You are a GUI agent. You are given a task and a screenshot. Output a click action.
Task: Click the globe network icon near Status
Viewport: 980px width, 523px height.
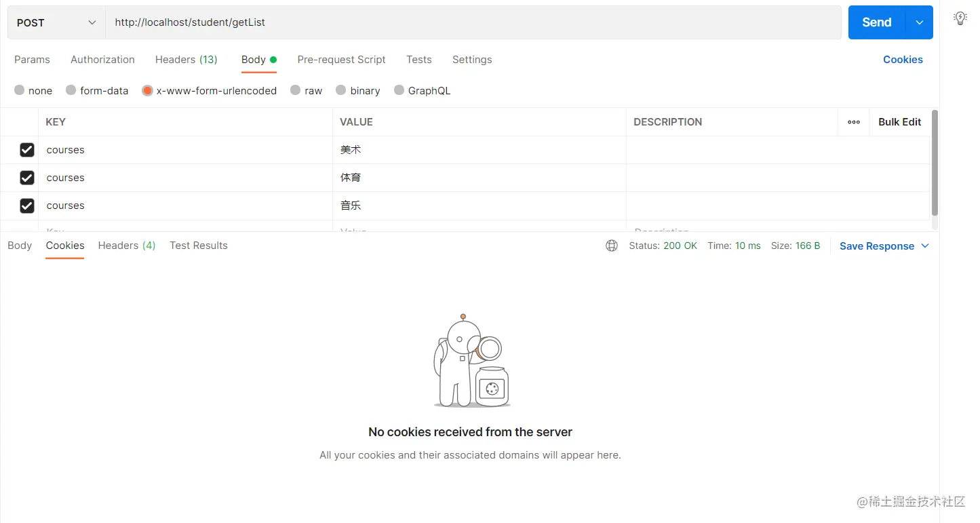[x=611, y=246]
